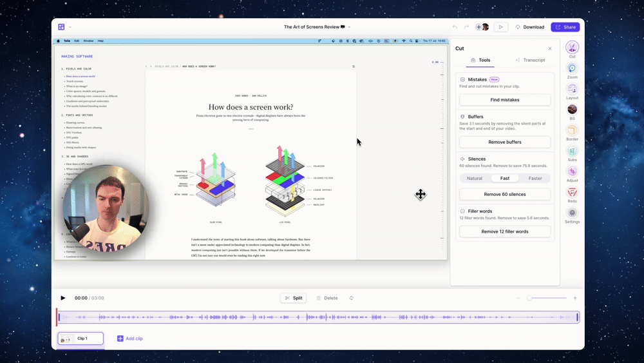
Task: Click Remove 60 silences button
Action: [505, 195]
